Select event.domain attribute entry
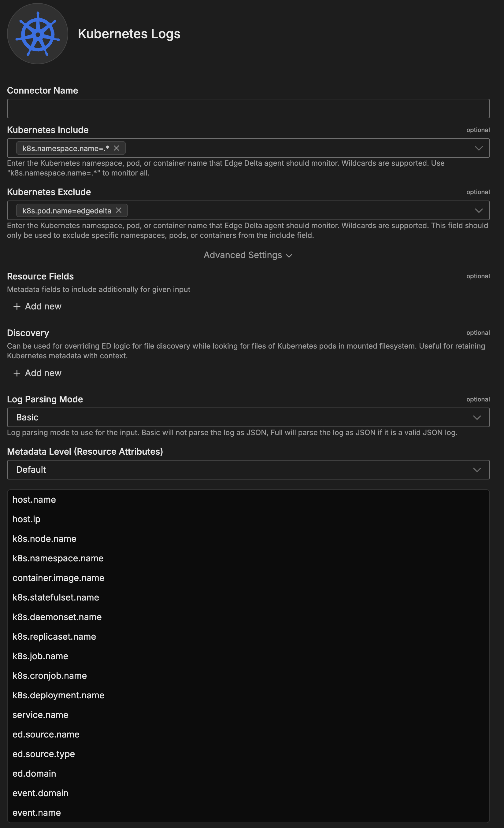 pos(40,793)
